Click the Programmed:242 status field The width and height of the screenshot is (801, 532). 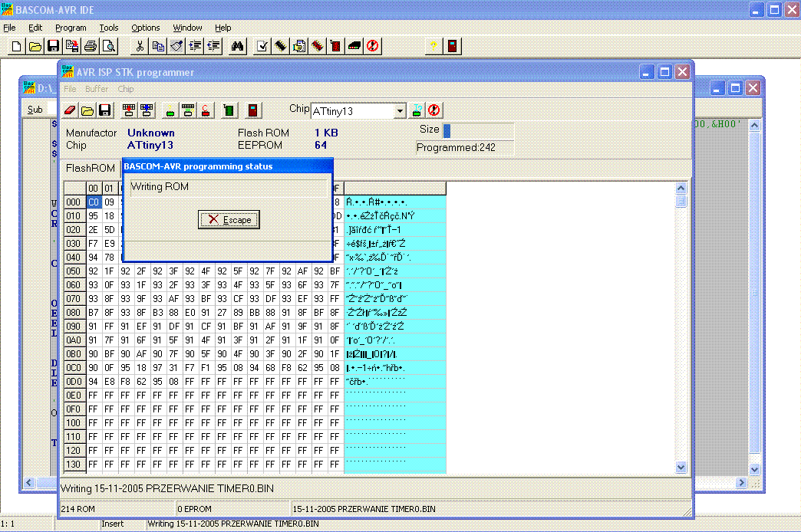click(x=464, y=147)
